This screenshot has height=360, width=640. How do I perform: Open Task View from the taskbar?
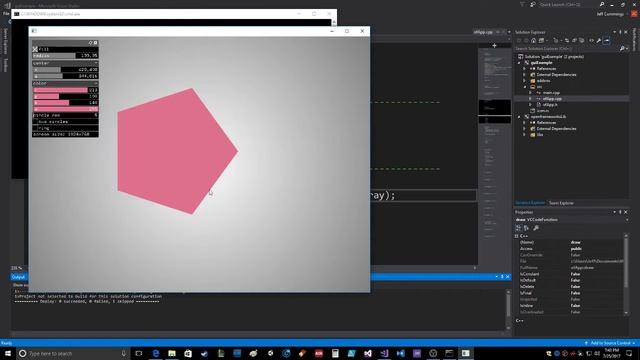[x=139, y=353]
